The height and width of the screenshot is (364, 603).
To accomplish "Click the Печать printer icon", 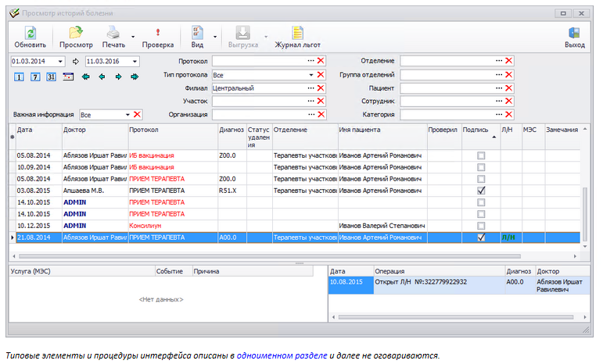I will [113, 33].
